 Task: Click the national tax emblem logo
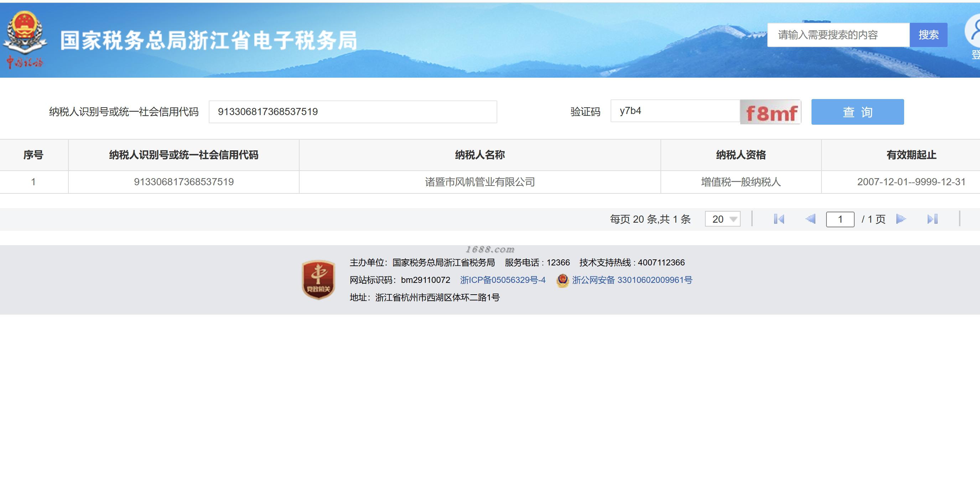tap(25, 39)
